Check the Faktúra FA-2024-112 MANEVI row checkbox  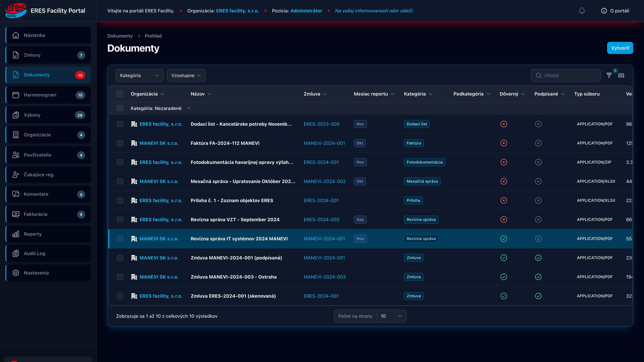(120, 143)
